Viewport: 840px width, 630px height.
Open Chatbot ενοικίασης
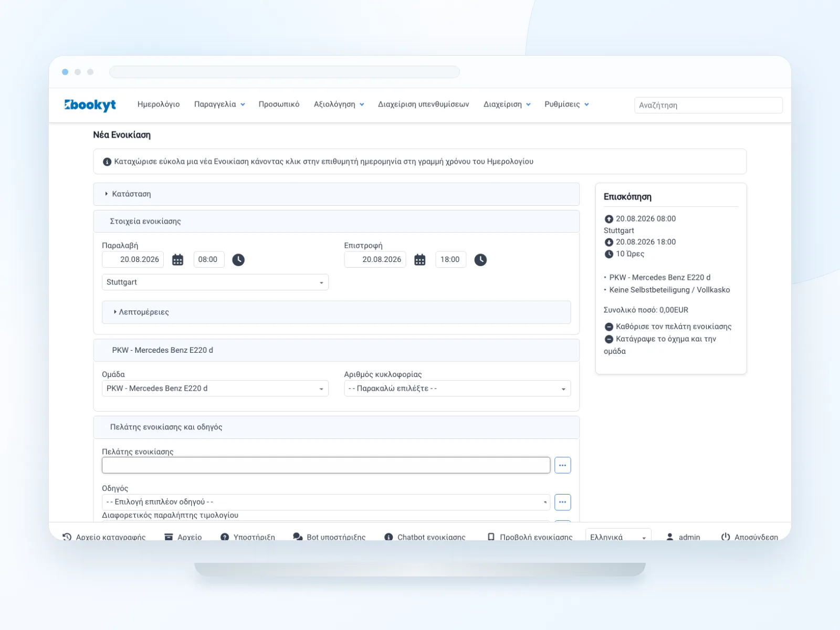click(425, 537)
